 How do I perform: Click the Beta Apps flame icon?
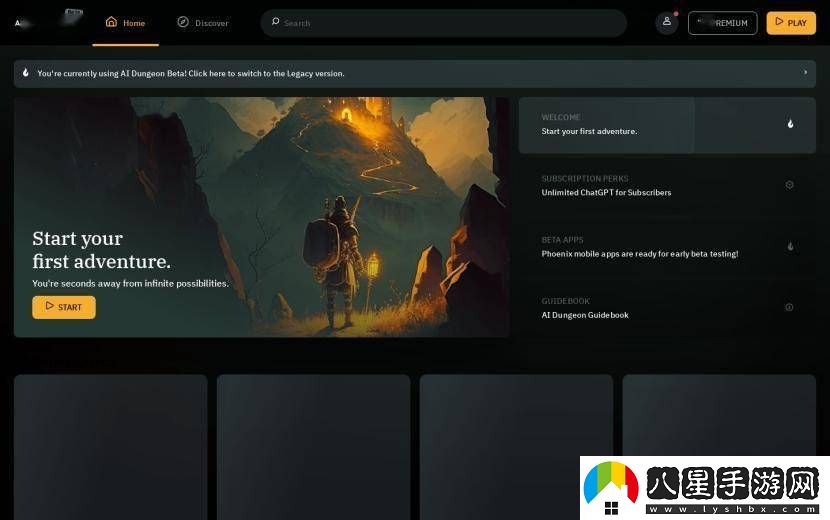pyautogui.click(x=790, y=246)
